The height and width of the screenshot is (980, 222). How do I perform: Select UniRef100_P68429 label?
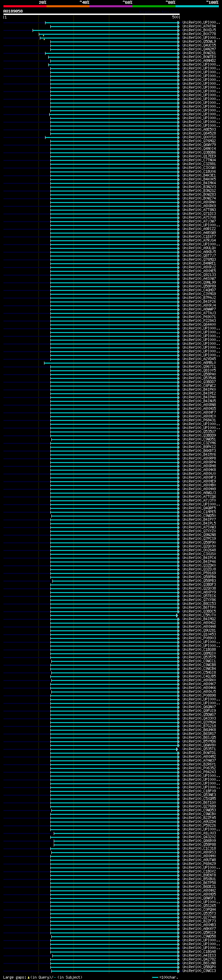(x=199, y=864)
